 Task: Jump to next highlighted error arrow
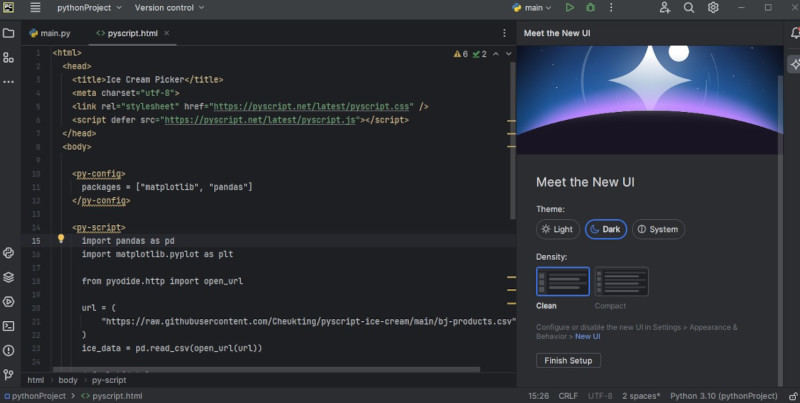pyautogui.click(x=509, y=54)
